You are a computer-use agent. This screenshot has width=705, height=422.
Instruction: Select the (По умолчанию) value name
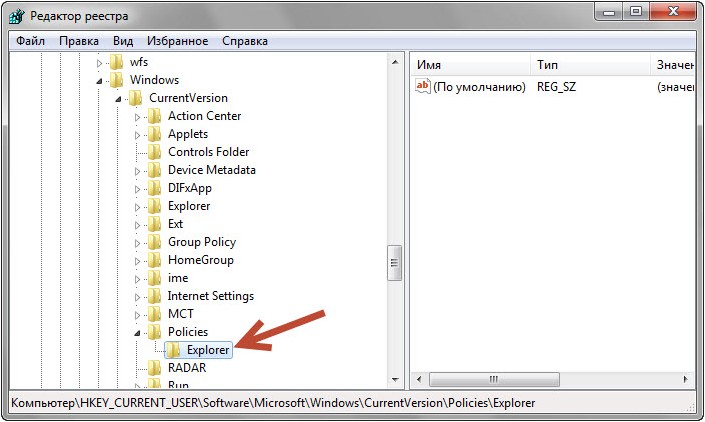[x=479, y=87]
